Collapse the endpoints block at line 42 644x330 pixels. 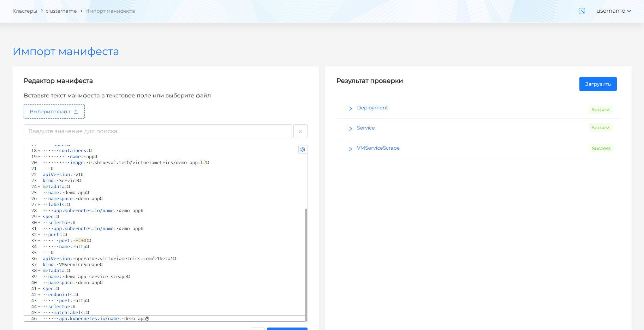(39, 295)
